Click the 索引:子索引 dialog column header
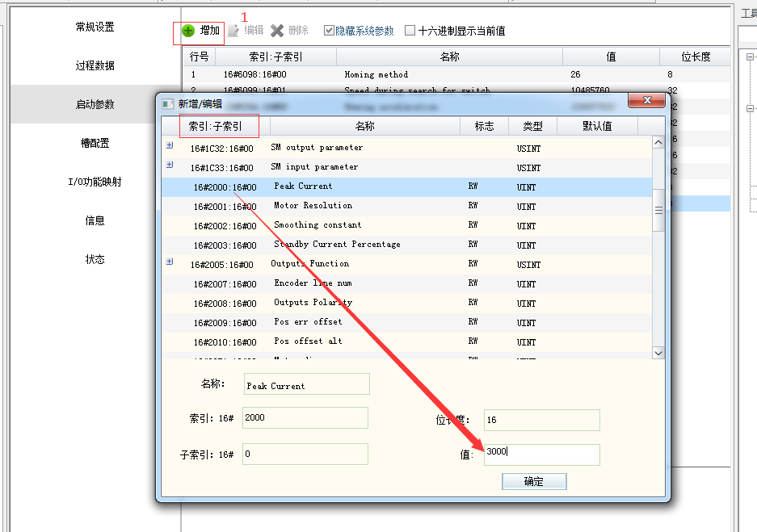The image size is (757, 532). [216, 127]
